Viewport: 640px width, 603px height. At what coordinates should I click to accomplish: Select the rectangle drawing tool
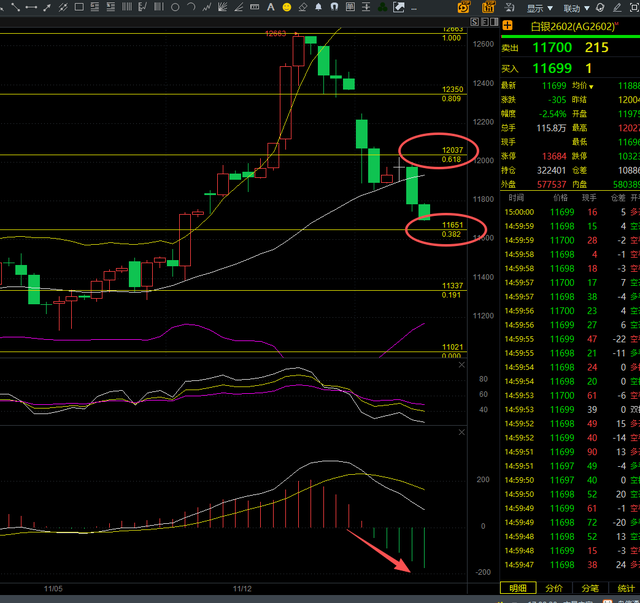(x=79, y=7)
